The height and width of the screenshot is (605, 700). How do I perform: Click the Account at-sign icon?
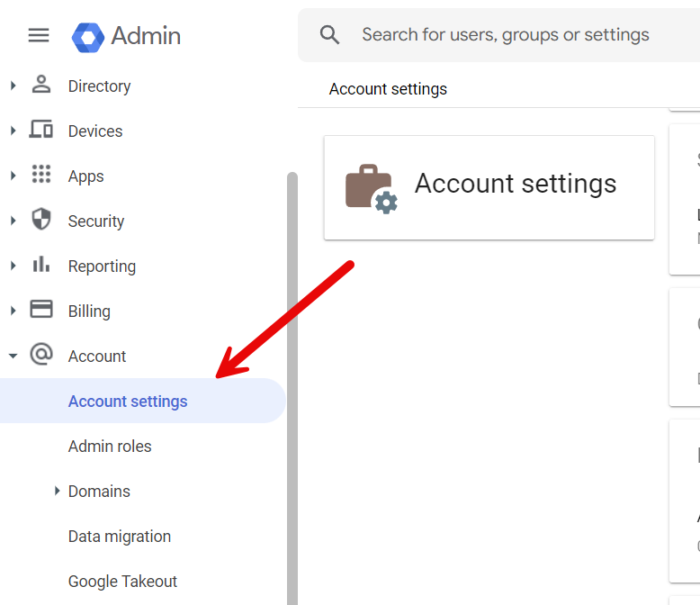pos(41,356)
